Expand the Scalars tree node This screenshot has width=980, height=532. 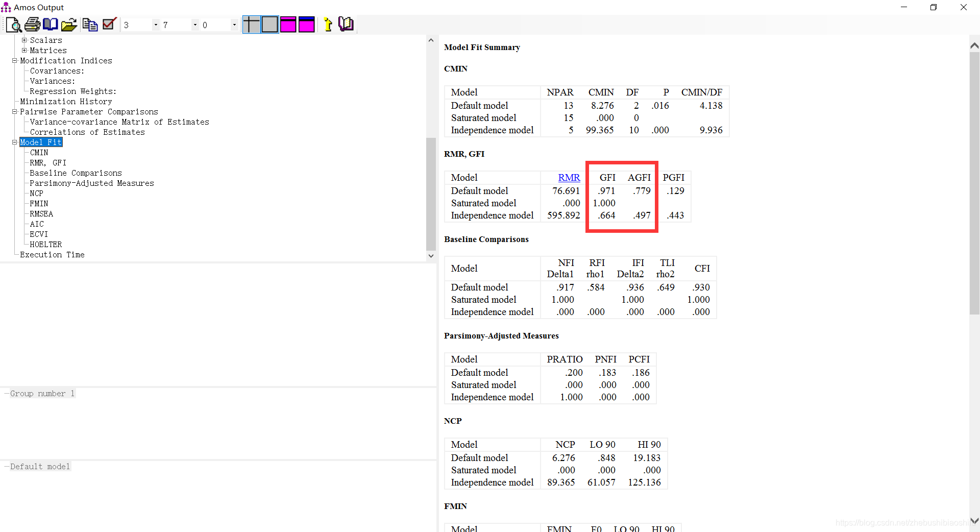click(24, 40)
